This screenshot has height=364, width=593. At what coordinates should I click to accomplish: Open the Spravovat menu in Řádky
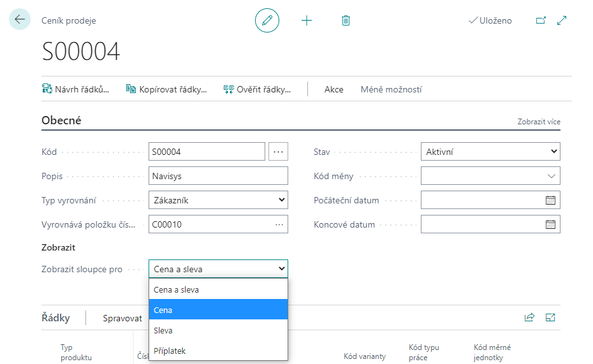click(x=122, y=318)
